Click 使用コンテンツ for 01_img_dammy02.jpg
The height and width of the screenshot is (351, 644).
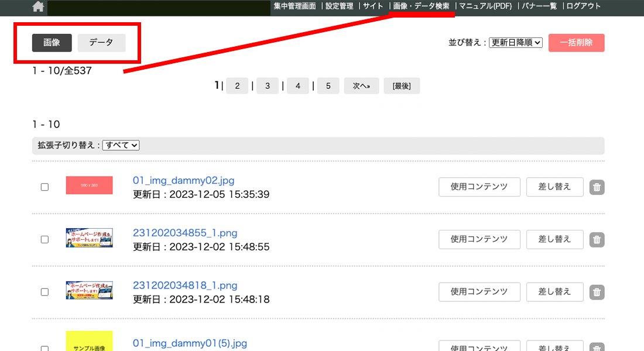click(x=479, y=187)
